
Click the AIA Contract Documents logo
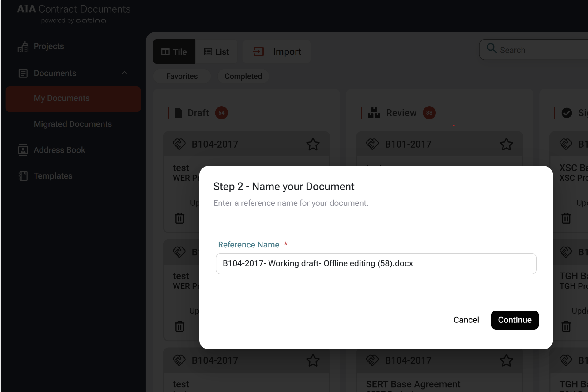(74, 13)
